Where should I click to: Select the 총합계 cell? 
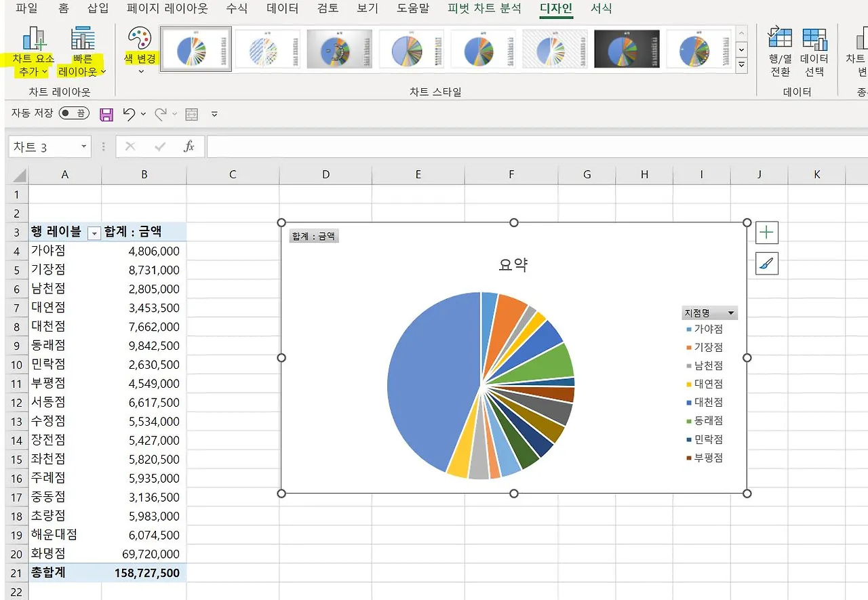tap(65, 573)
